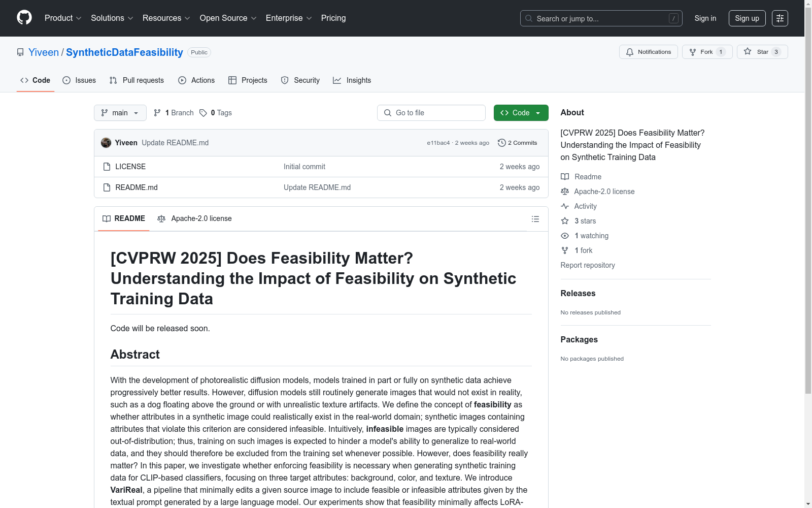This screenshot has width=812, height=508.
Task: Open the LICENSE file
Action: pyautogui.click(x=130, y=167)
